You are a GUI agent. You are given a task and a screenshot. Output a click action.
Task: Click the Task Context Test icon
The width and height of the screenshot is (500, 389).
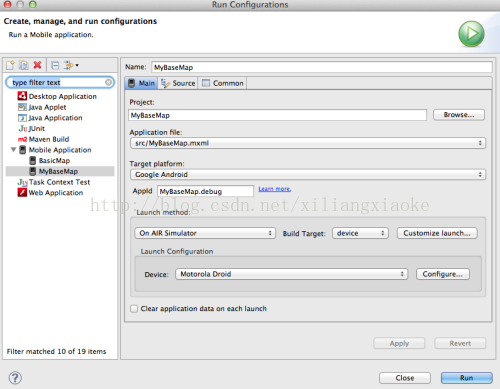point(23,182)
